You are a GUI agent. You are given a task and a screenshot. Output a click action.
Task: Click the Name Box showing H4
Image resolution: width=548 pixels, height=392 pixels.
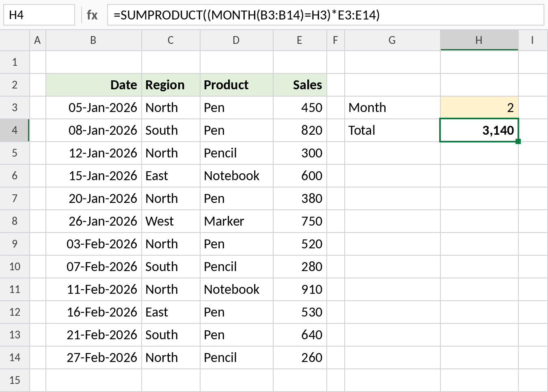point(39,15)
